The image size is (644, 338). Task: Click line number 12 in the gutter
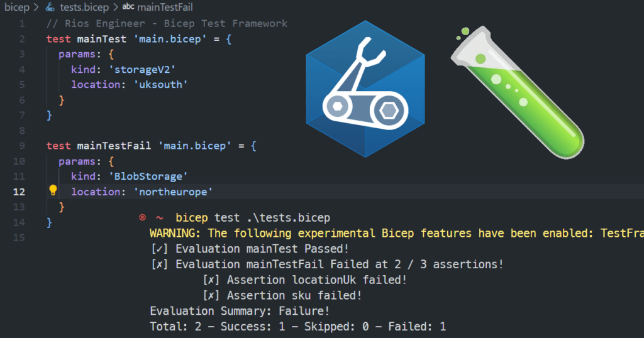pyautogui.click(x=19, y=192)
